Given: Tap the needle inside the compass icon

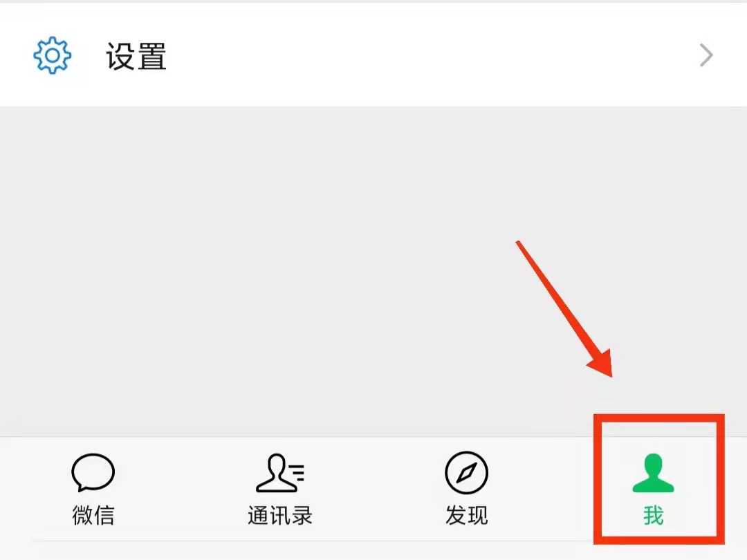Looking at the screenshot, I should click(466, 473).
